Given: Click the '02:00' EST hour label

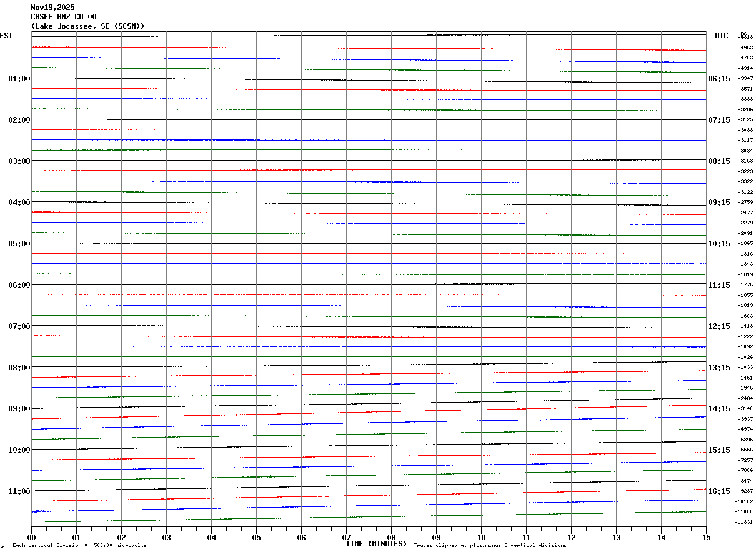Looking at the screenshot, I should click(x=19, y=120).
